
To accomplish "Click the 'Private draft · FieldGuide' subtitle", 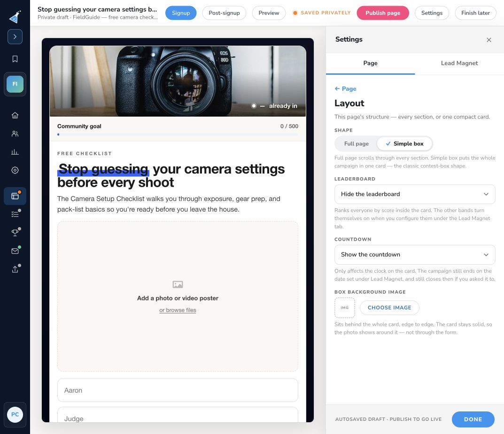I will click(x=98, y=17).
